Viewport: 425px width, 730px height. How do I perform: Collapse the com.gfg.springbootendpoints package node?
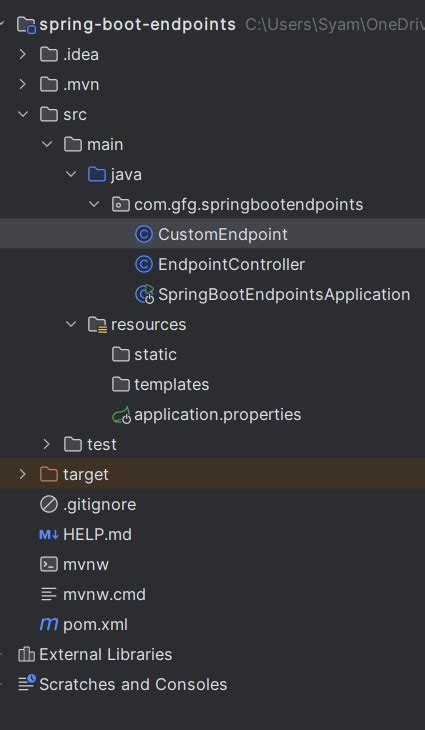pos(94,204)
